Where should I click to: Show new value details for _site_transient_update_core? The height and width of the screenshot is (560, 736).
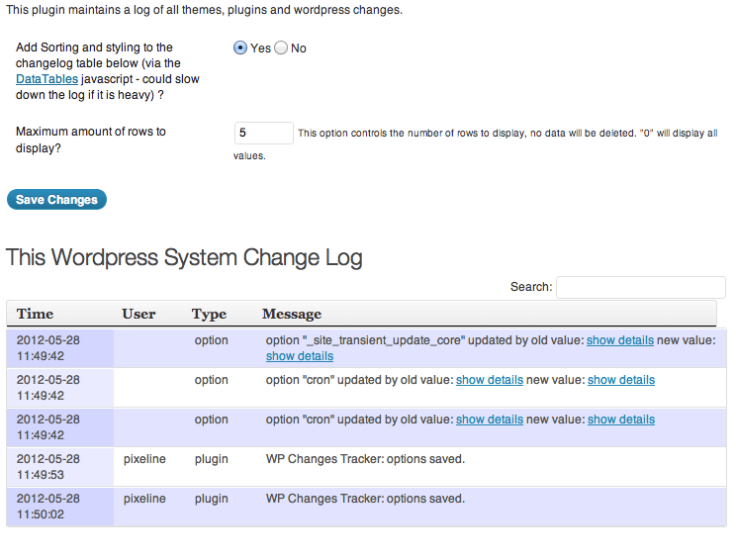pyautogui.click(x=300, y=356)
